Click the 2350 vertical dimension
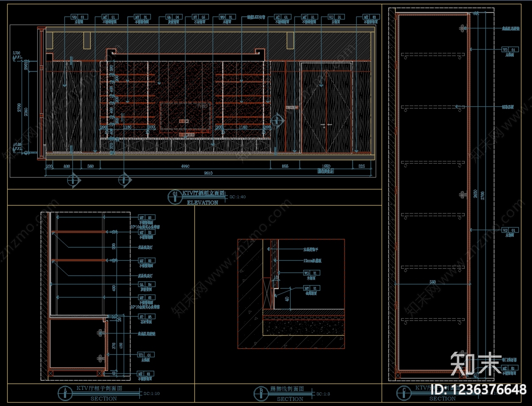 pos(26,111)
